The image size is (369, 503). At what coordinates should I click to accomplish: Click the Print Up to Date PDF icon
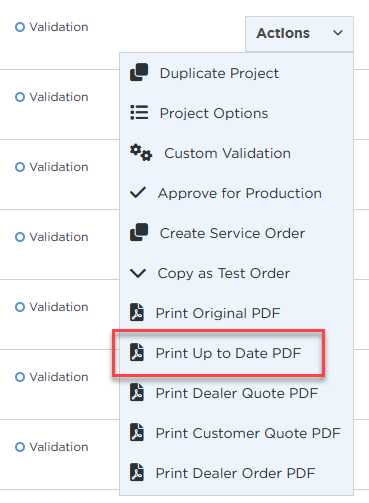137,352
